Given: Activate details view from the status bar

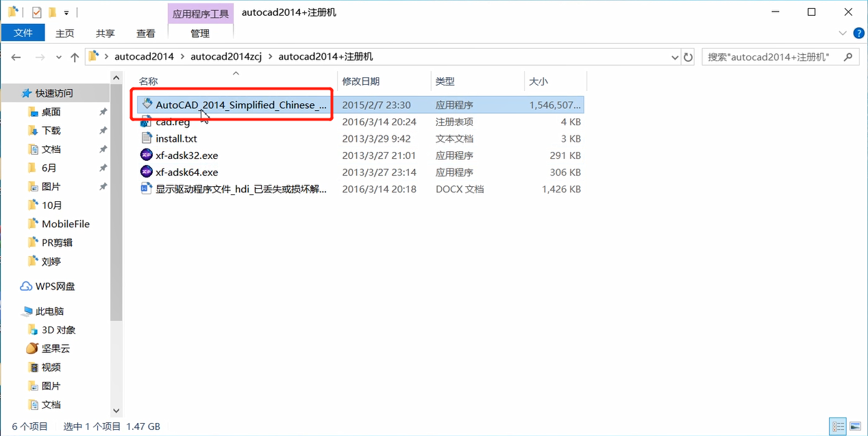Looking at the screenshot, I should [839, 426].
